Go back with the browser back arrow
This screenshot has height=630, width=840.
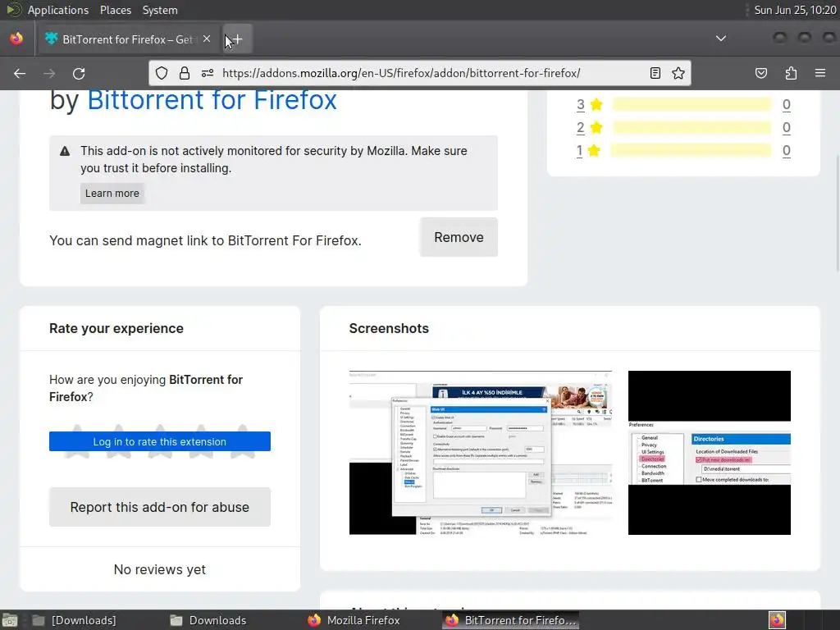point(20,73)
